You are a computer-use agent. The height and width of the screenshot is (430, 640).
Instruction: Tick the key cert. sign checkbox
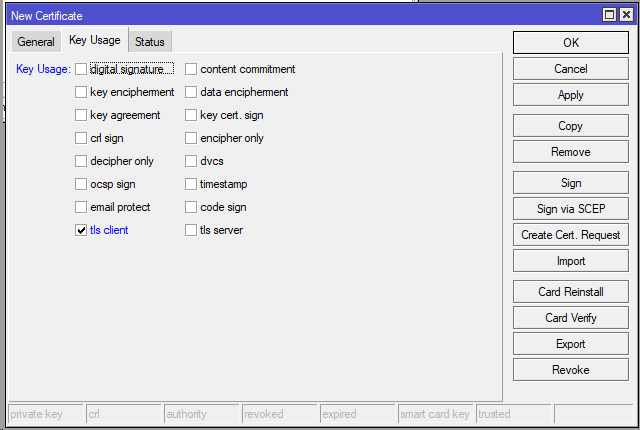(x=191, y=115)
